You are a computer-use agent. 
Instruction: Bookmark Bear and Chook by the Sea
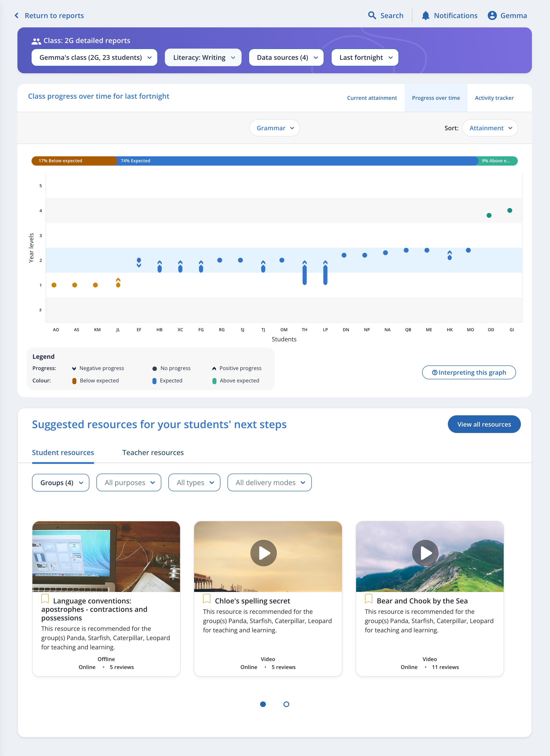(x=368, y=599)
